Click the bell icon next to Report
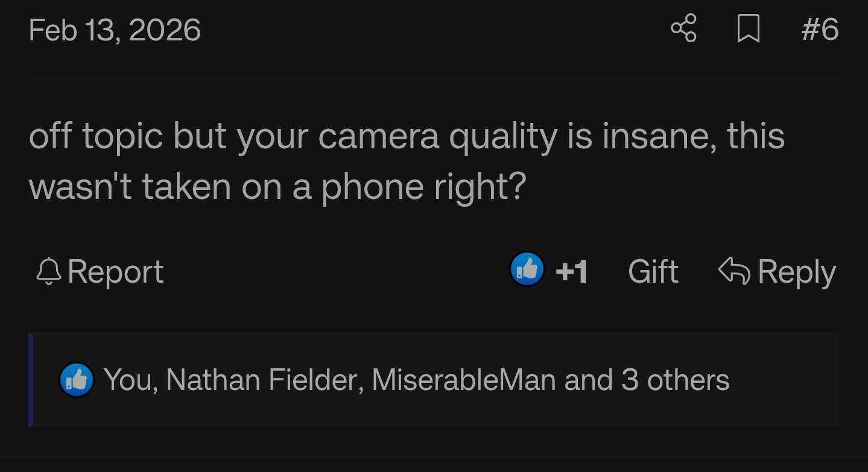 [48, 271]
